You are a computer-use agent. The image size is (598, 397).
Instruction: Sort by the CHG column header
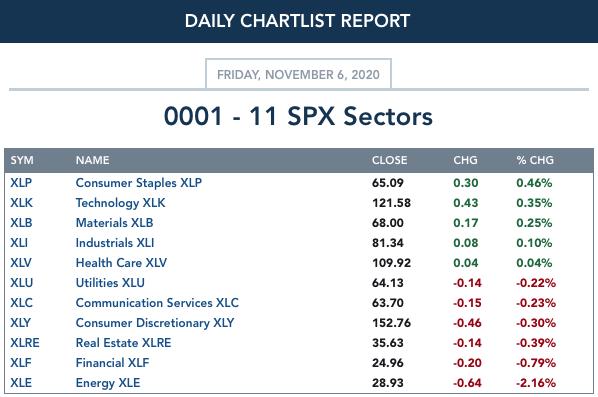pyautogui.click(x=465, y=160)
